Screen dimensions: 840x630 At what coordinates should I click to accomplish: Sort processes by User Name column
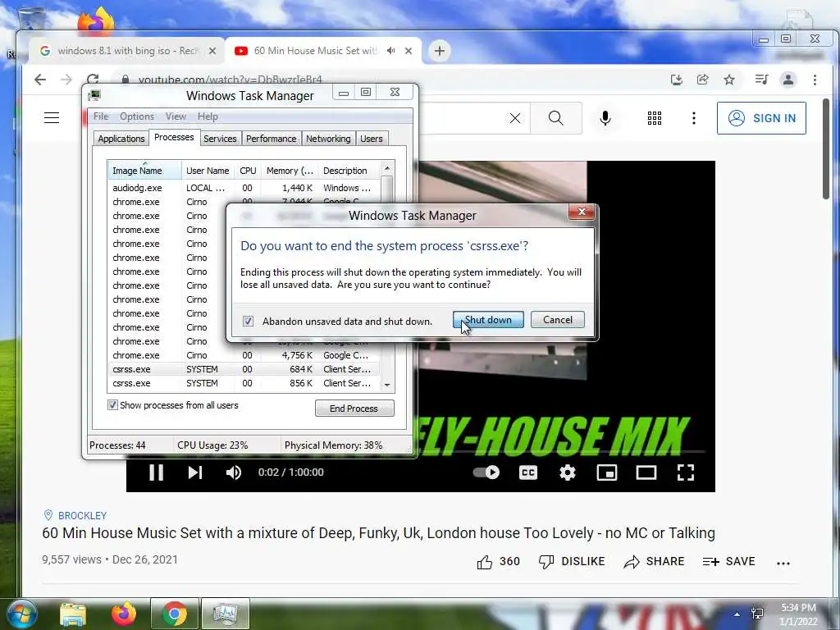tap(208, 171)
